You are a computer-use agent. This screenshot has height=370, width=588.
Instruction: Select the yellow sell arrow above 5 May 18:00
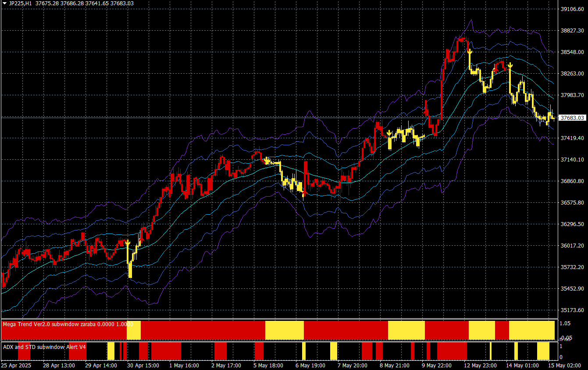point(266,160)
